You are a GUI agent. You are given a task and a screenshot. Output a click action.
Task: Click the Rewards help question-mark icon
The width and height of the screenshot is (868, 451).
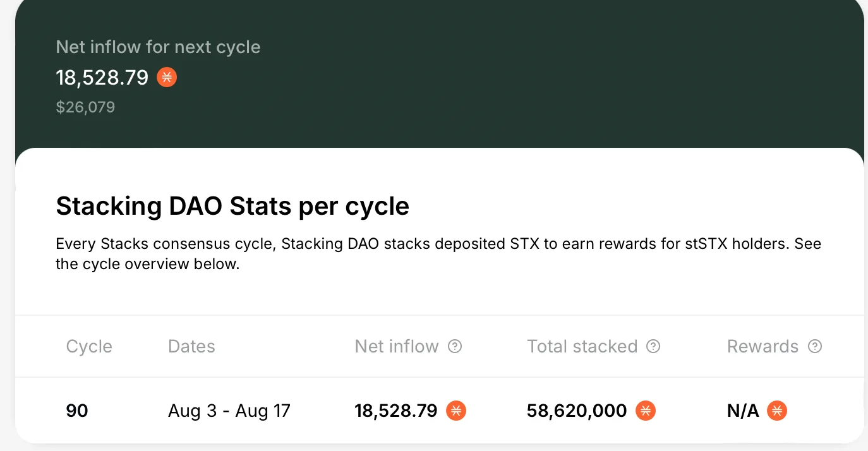click(x=816, y=346)
